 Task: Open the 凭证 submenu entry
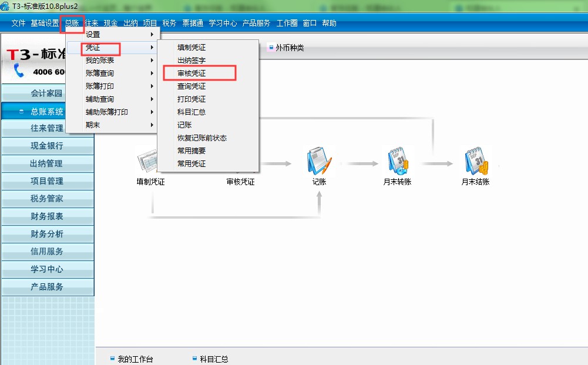click(112, 48)
